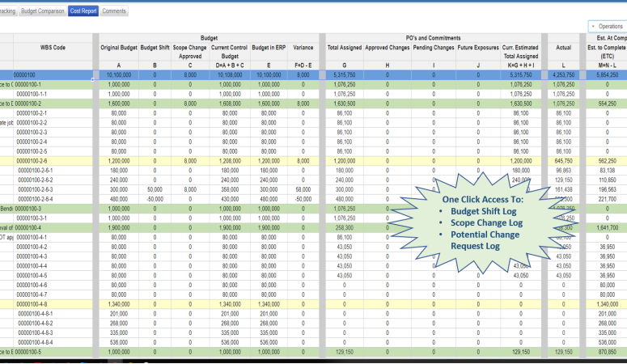Click the WBS Code column header
This screenshot has height=364, width=627.
(x=53, y=48)
